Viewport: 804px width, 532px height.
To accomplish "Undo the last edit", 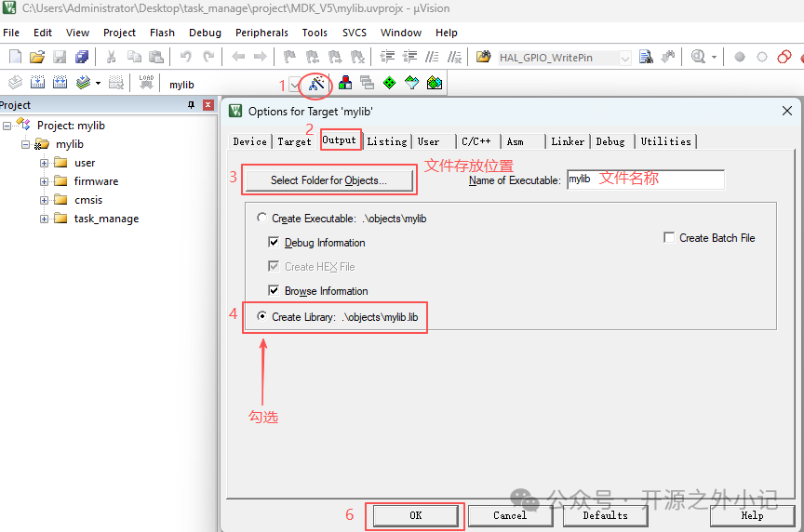I will pyautogui.click(x=185, y=57).
